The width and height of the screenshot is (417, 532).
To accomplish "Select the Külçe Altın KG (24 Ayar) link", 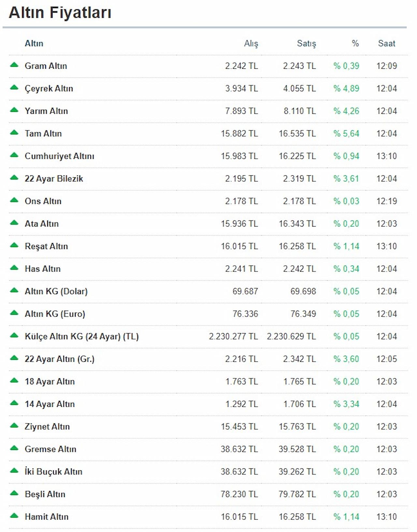I will pyautogui.click(x=81, y=336).
